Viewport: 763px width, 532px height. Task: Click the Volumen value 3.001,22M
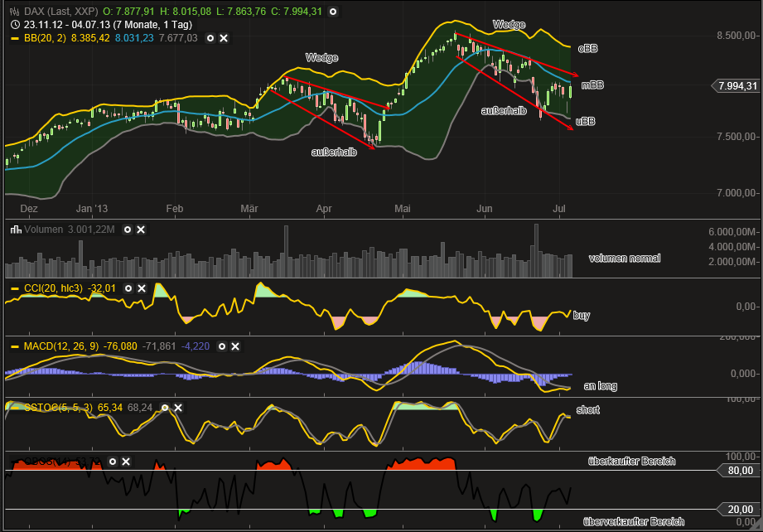point(91,230)
